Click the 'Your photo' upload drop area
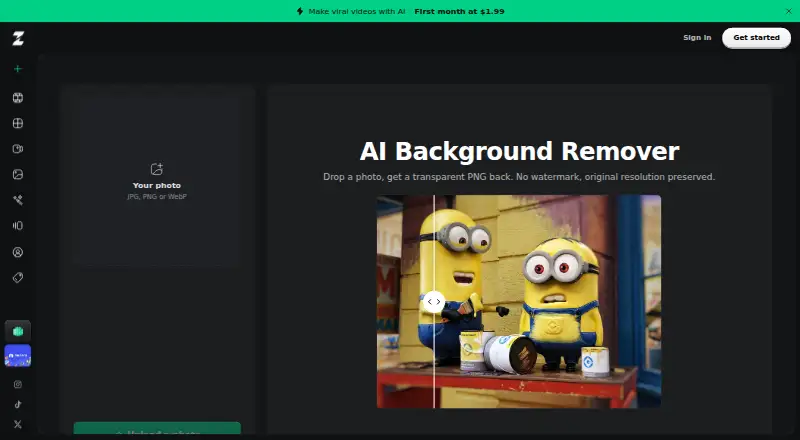The image size is (800, 440). point(157,181)
